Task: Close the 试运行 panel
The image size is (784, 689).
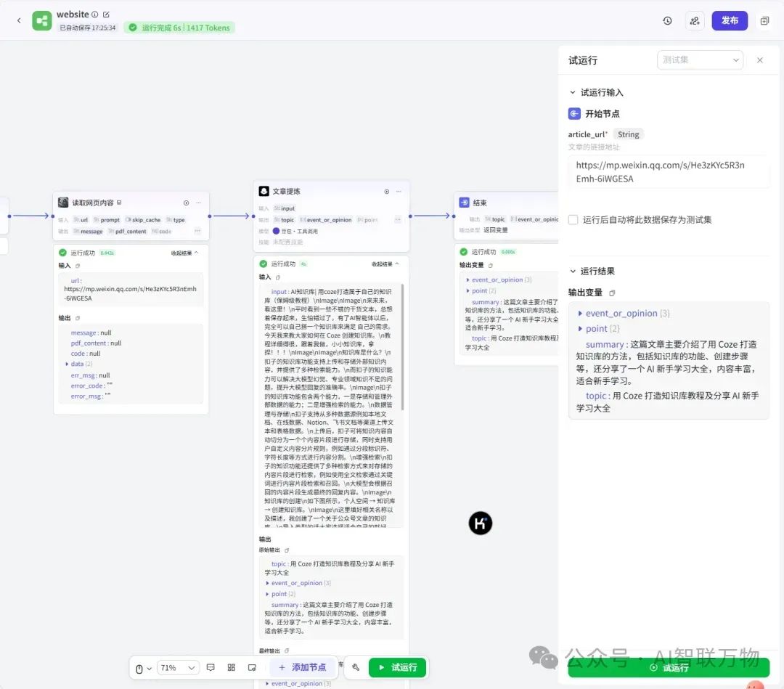Action: [759, 60]
